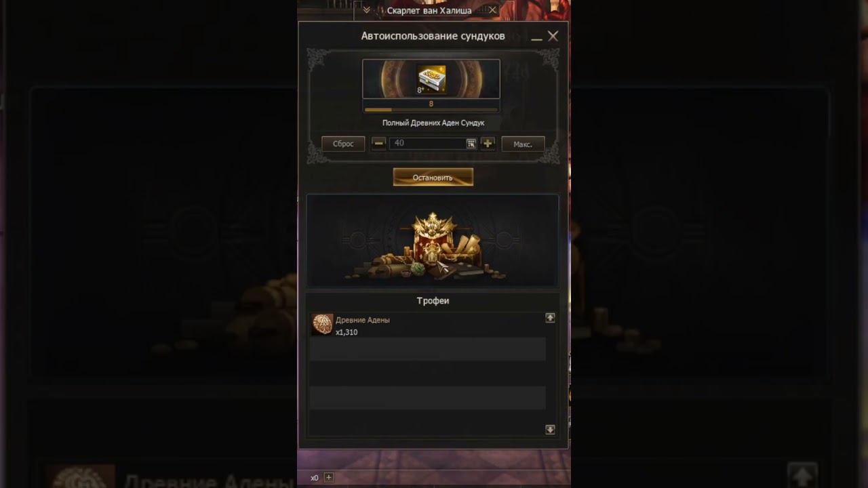Click the Сброс reset button

pos(343,144)
